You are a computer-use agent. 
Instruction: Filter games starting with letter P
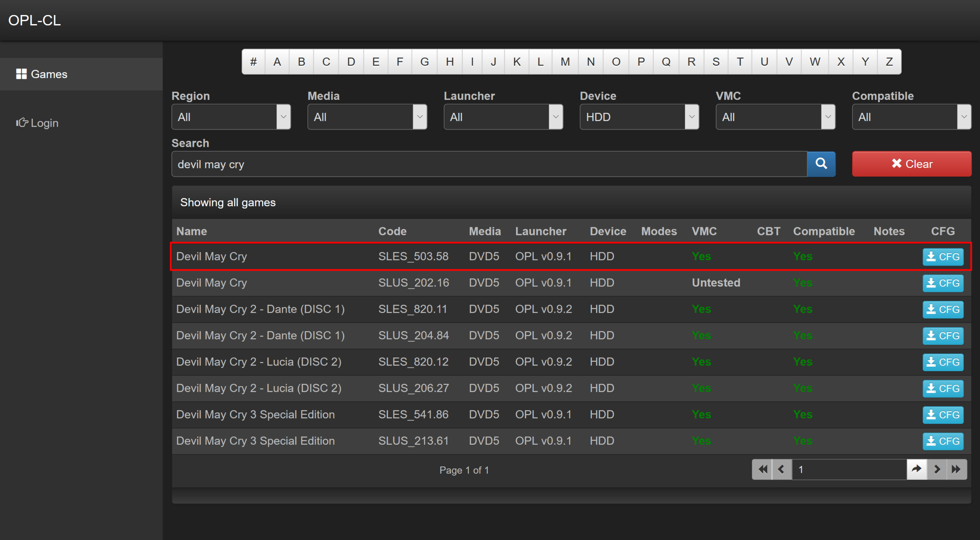[641, 62]
